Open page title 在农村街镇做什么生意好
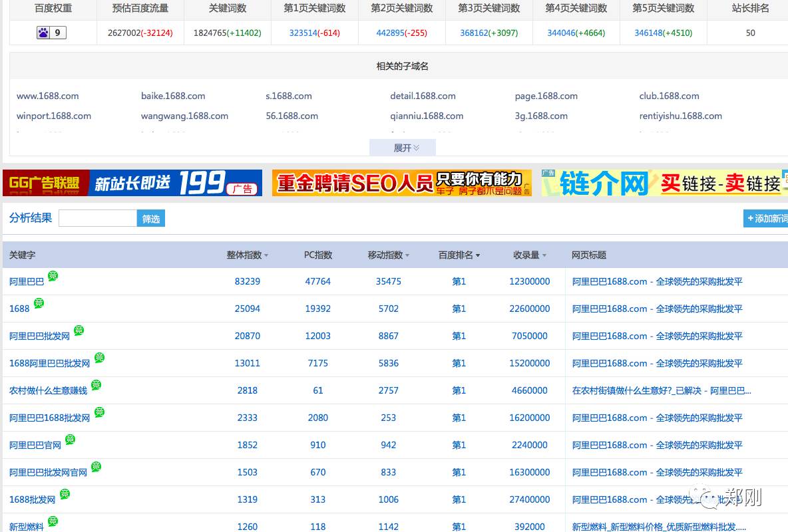The image size is (788, 532). tap(662, 390)
